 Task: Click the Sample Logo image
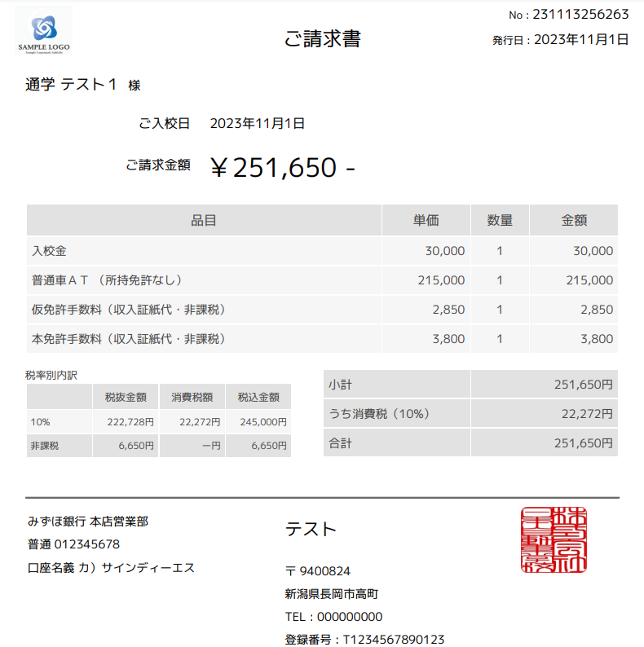(x=44, y=33)
